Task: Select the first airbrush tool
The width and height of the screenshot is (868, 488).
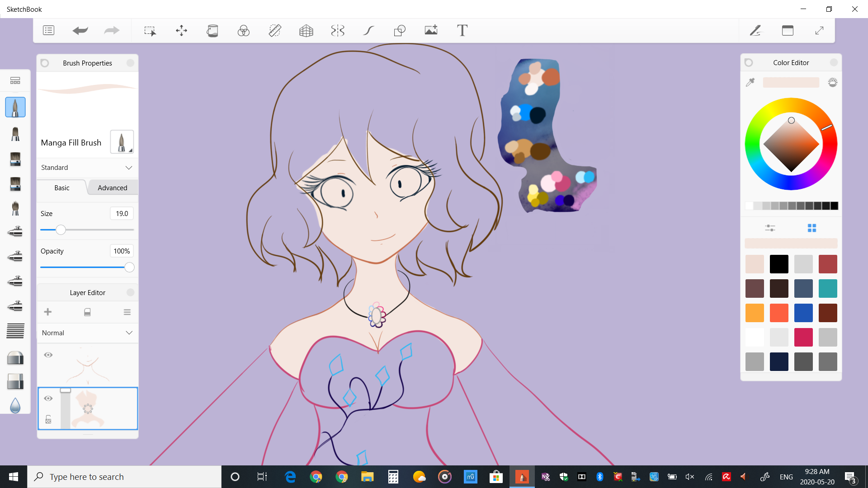Action: (x=15, y=231)
